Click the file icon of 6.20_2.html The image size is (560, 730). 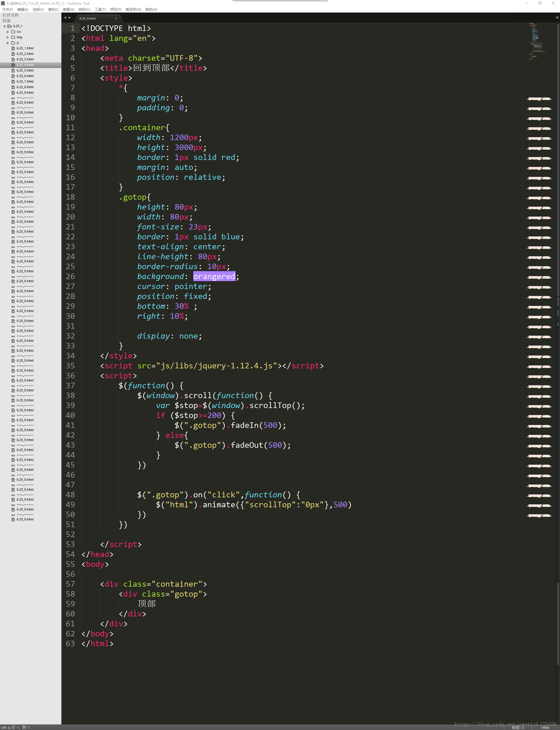(x=13, y=54)
